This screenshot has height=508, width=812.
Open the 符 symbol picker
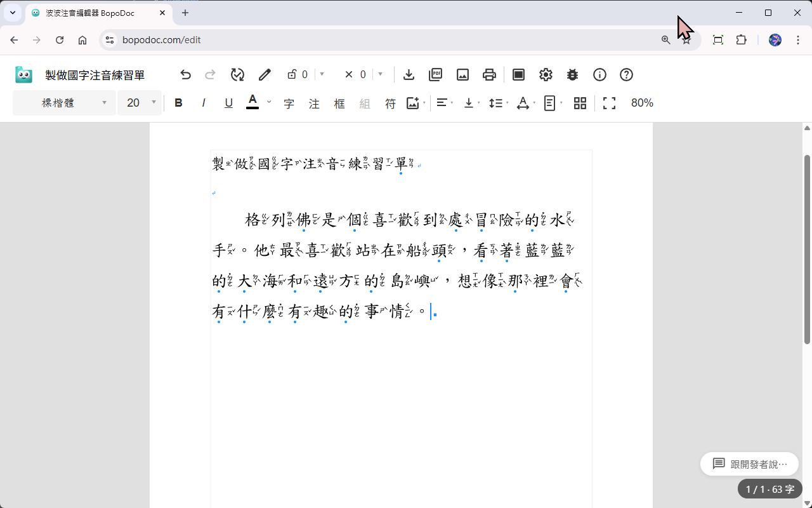tap(390, 103)
